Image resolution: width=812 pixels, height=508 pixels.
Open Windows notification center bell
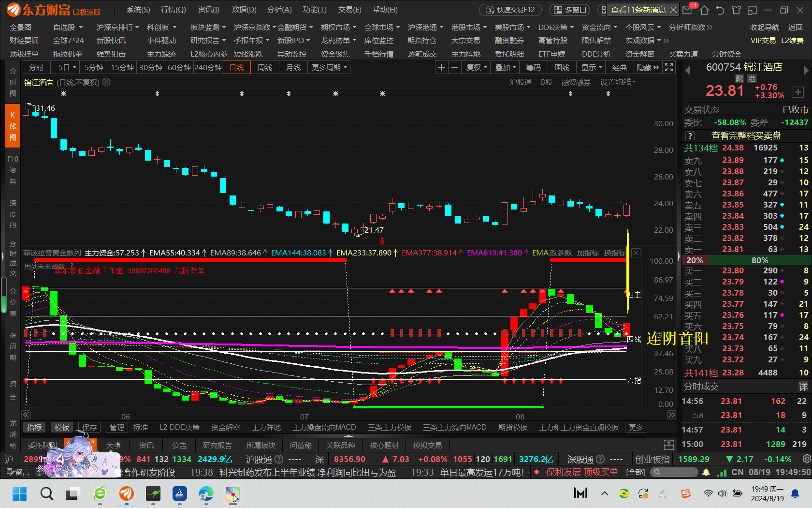(x=795, y=493)
